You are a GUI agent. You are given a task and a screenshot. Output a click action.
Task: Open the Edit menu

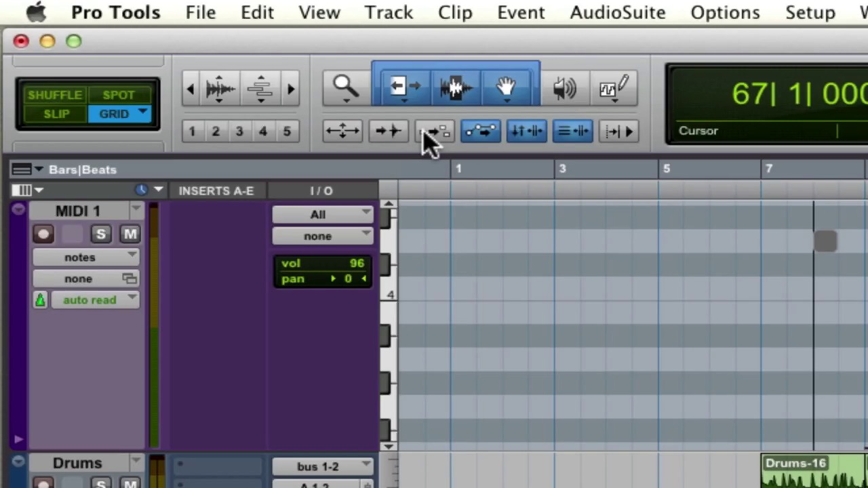click(258, 12)
